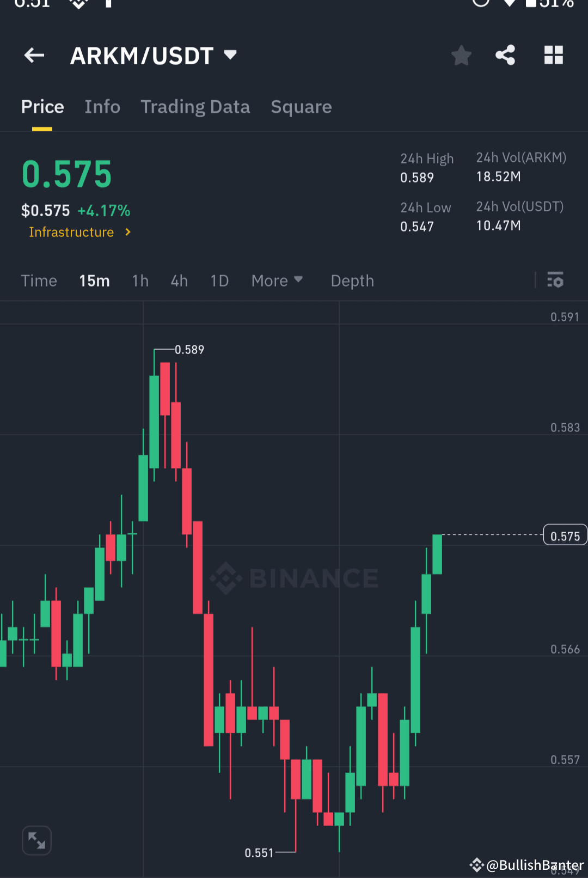
Task: Switch chart to 1h interval
Action: coord(140,281)
